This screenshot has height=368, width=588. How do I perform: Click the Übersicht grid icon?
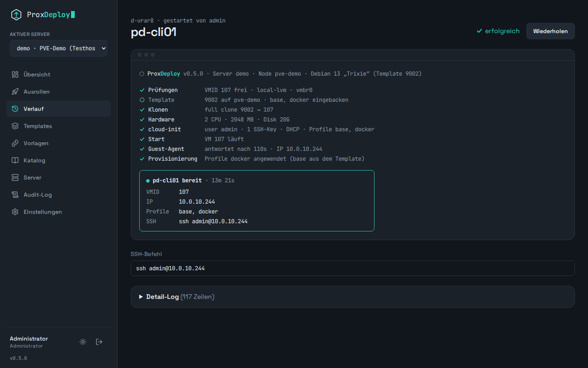(15, 74)
